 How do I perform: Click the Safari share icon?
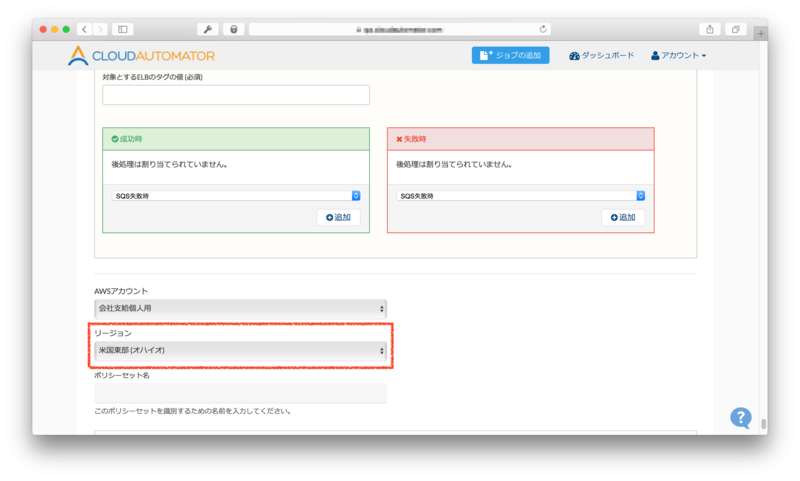pyautogui.click(x=710, y=29)
